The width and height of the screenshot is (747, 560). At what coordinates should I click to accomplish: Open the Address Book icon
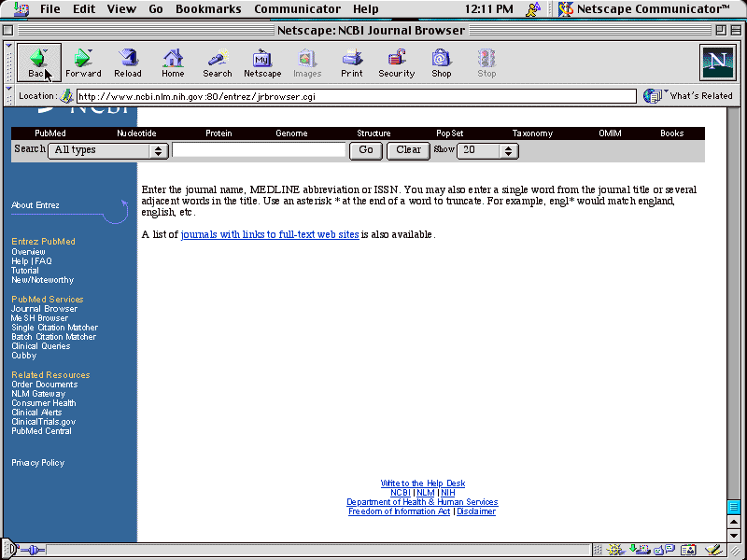(x=688, y=551)
